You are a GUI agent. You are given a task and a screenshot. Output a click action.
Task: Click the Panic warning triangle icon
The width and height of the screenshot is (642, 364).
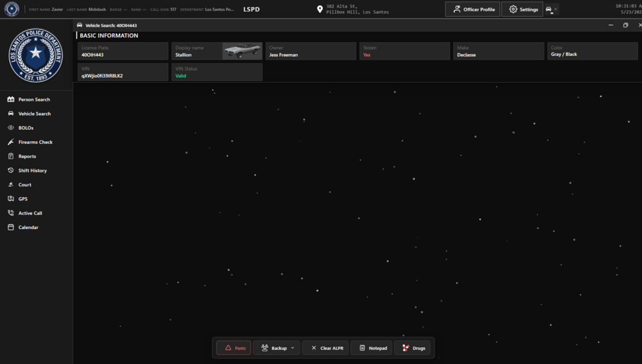click(228, 347)
